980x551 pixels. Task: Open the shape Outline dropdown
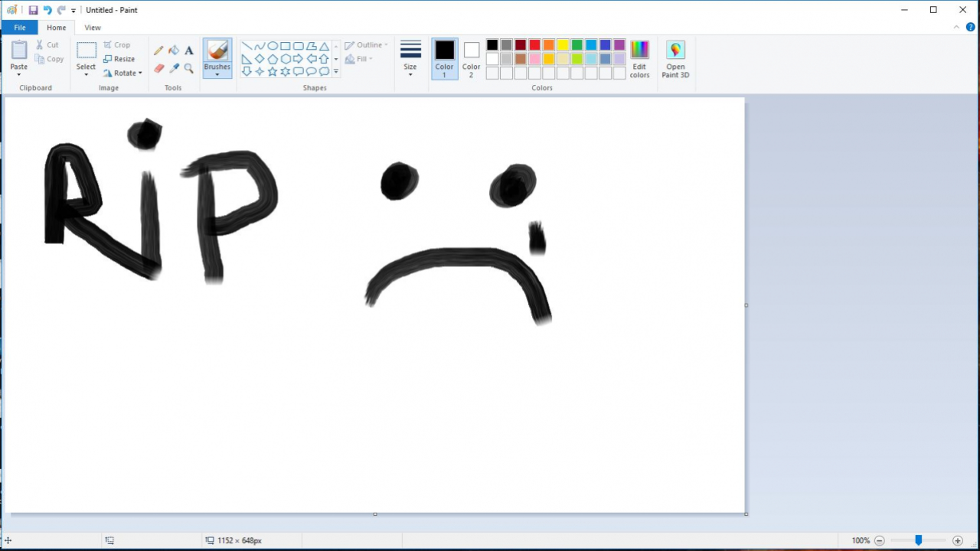367,44
